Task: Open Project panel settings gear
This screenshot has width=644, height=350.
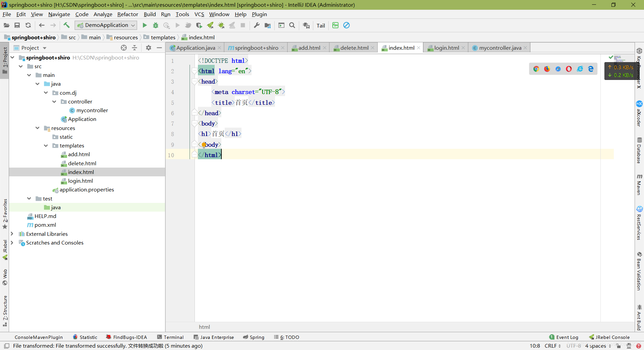Action: 149,48
